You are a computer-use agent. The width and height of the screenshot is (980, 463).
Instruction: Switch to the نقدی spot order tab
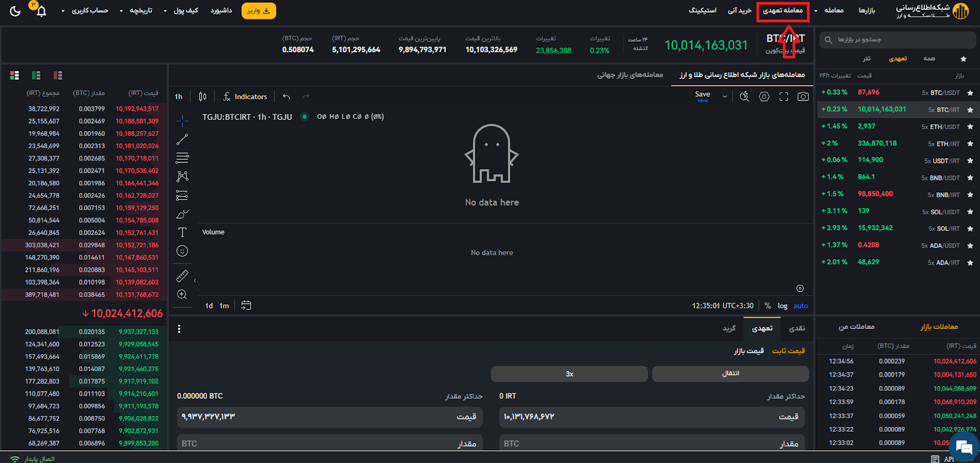pyautogui.click(x=797, y=329)
